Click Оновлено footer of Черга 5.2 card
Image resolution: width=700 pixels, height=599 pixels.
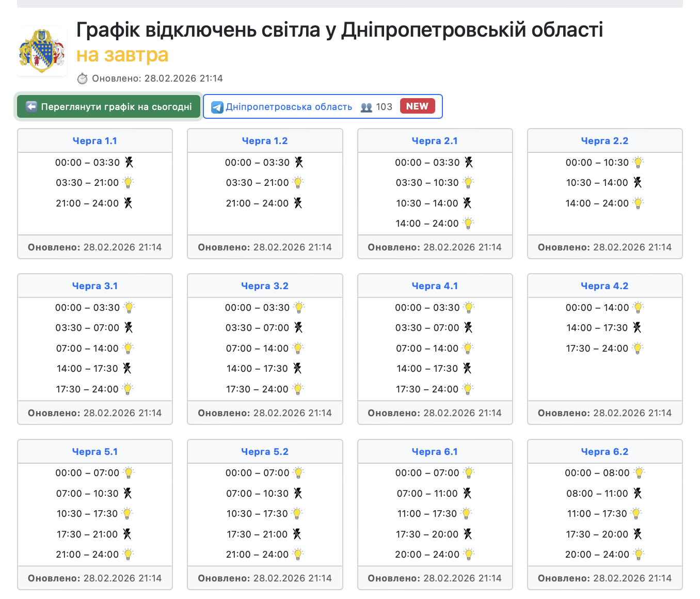point(265,578)
